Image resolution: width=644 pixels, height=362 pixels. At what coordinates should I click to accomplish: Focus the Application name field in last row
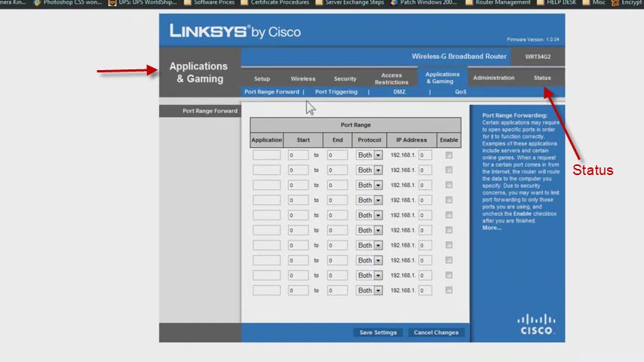pos(266,290)
